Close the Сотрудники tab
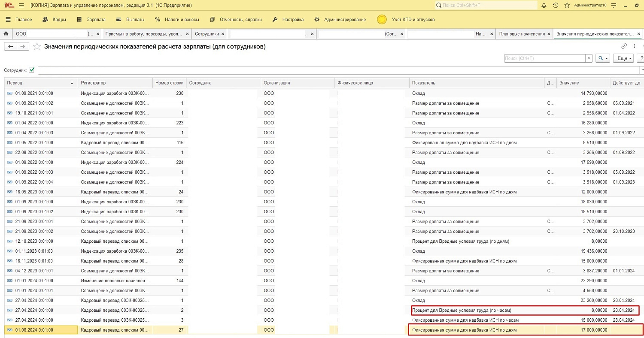The width and height of the screenshot is (644, 338). click(222, 33)
